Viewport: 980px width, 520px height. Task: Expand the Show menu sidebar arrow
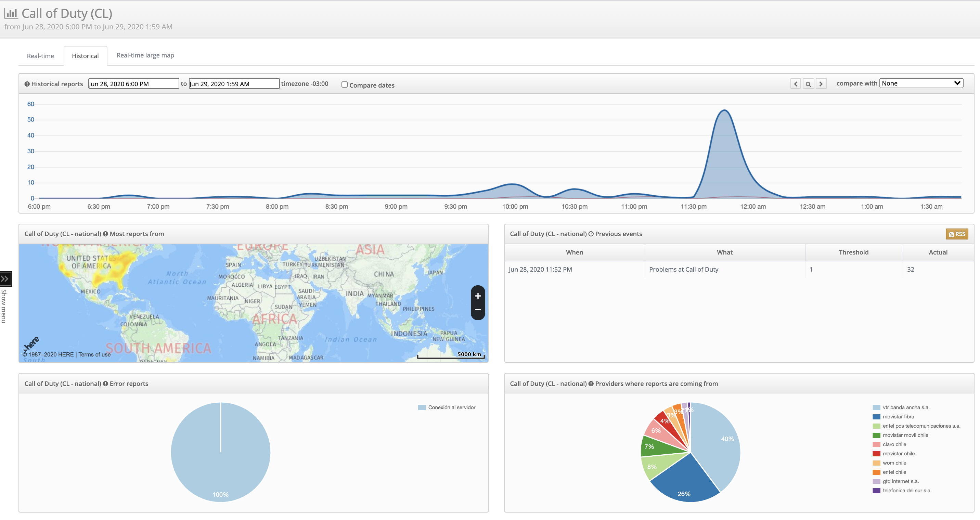point(5,278)
